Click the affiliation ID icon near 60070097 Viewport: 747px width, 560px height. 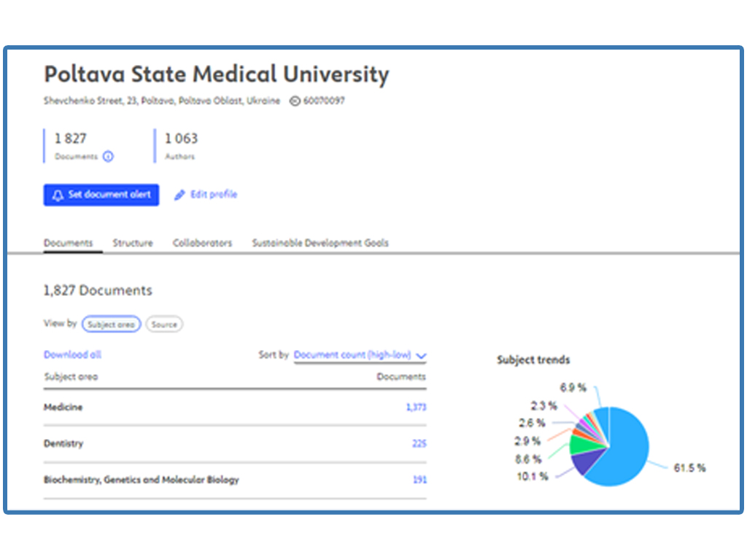coord(295,101)
